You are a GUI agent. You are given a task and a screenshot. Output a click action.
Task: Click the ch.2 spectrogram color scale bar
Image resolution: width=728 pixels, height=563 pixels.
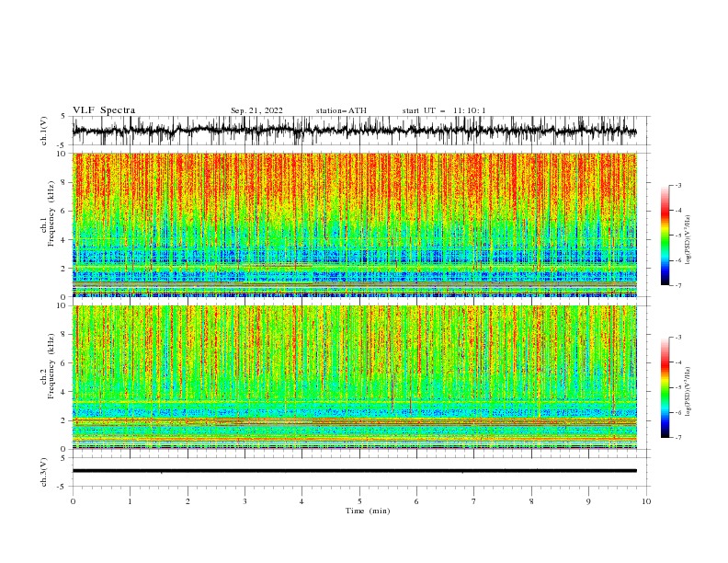(665, 387)
